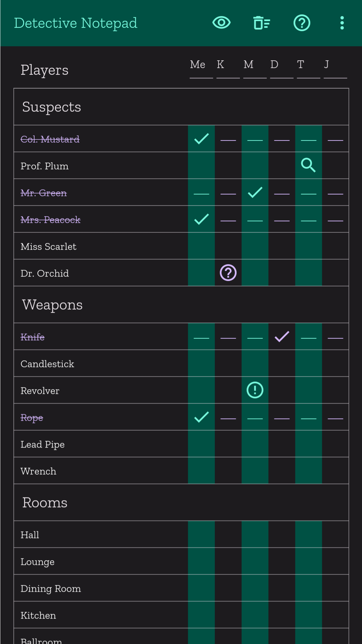
Task: Toggle Col. Mustard checkmark in Me column
Action: pos(201,139)
